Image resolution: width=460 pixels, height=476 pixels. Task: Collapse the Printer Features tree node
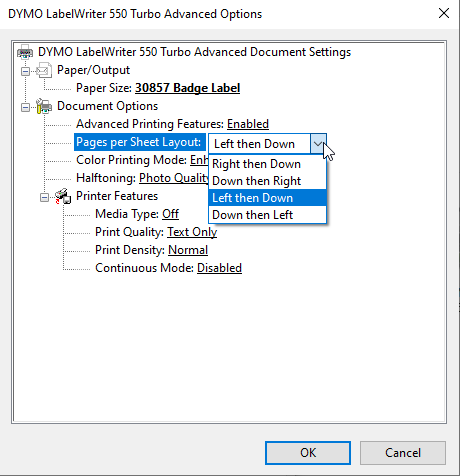pyautogui.click(x=44, y=197)
